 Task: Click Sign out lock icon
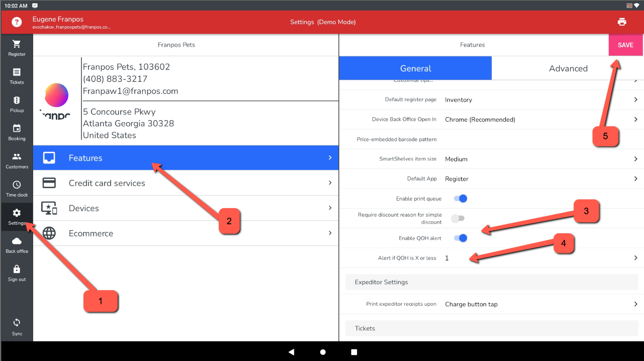[x=17, y=269]
